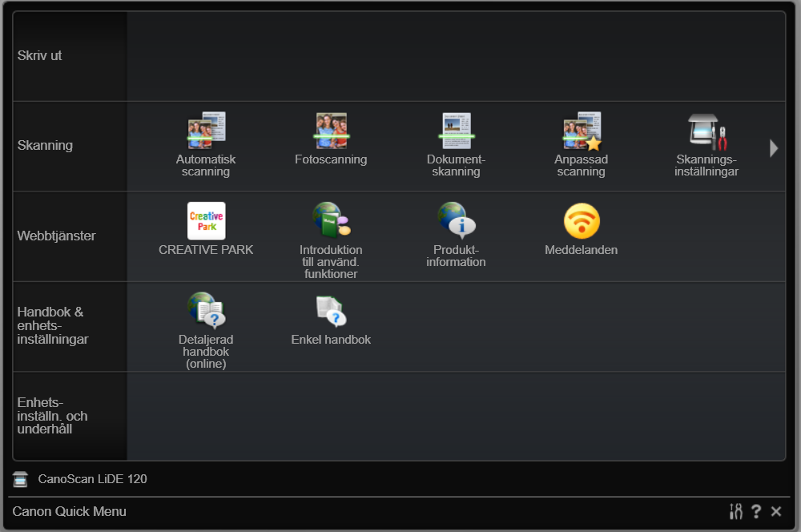Open Skanningsinställningar tool icon
This screenshot has width=801, height=532.
click(706, 131)
